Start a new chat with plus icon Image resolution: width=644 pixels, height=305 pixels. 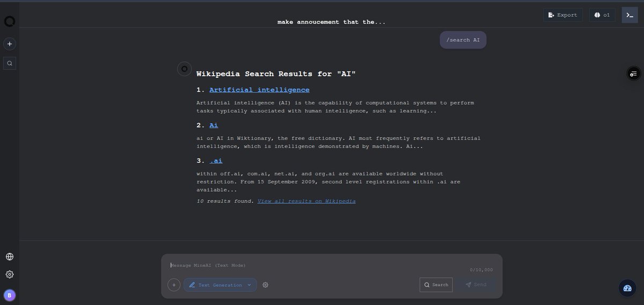(10, 44)
